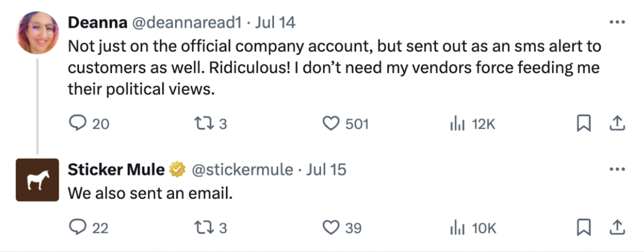Share Deanna's tweet
The width and height of the screenshot is (644, 252).
(617, 123)
